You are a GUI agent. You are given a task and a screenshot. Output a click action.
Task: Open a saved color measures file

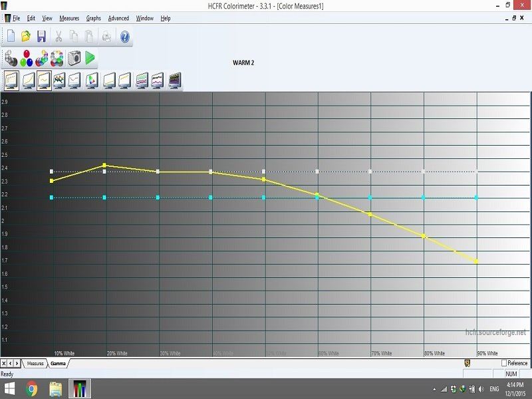[x=26, y=37]
